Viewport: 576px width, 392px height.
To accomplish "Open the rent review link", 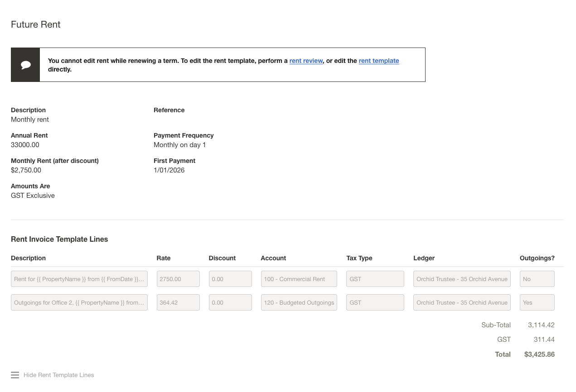I will 306,61.
